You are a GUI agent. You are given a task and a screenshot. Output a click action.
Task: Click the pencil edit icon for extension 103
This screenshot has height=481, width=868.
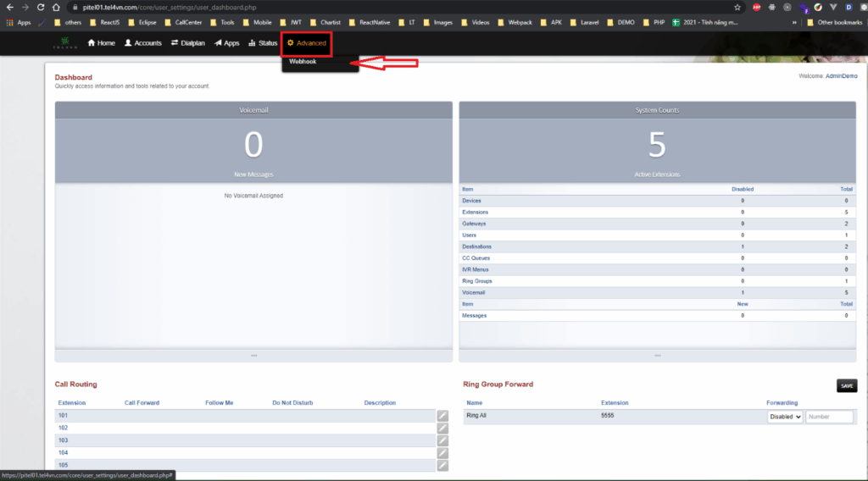[x=442, y=440]
